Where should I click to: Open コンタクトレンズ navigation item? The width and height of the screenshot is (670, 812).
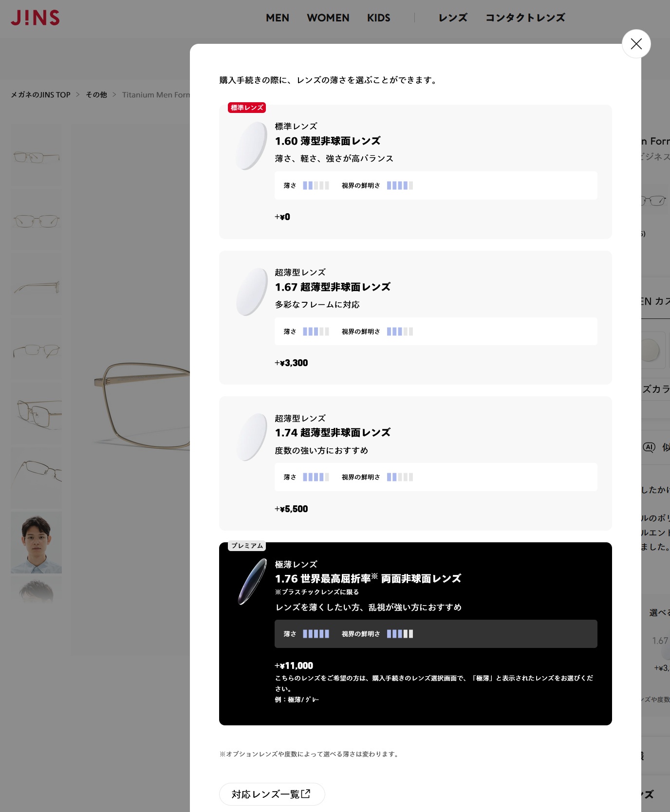[x=525, y=18]
